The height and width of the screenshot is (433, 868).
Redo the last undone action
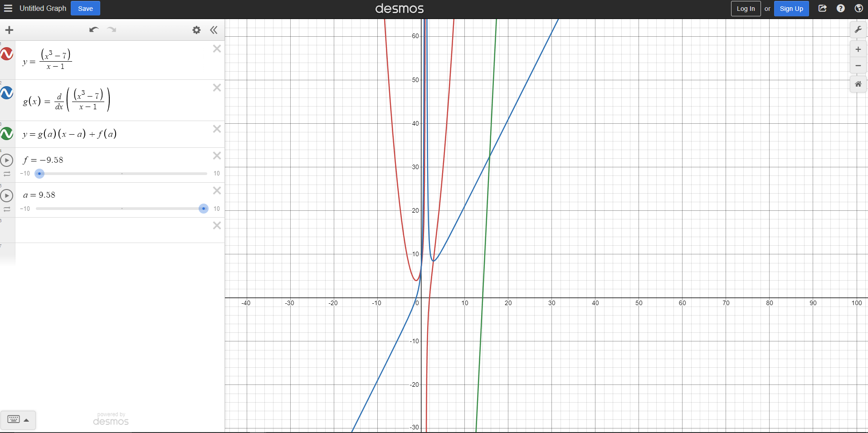pyautogui.click(x=112, y=30)
